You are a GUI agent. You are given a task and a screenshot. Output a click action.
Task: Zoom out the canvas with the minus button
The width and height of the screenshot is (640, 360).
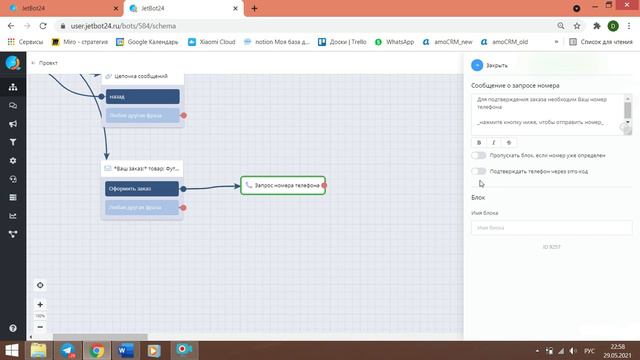pyautogui.click(x=40, y=327)
